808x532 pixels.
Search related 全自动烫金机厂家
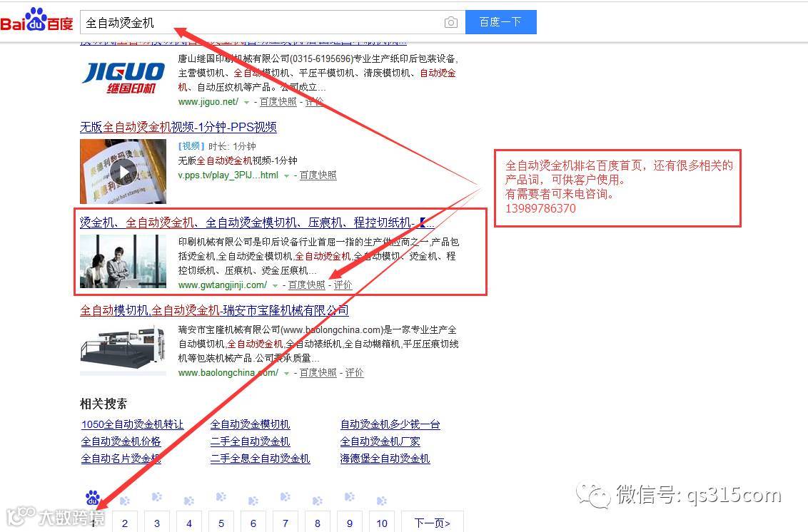point(380,441)
